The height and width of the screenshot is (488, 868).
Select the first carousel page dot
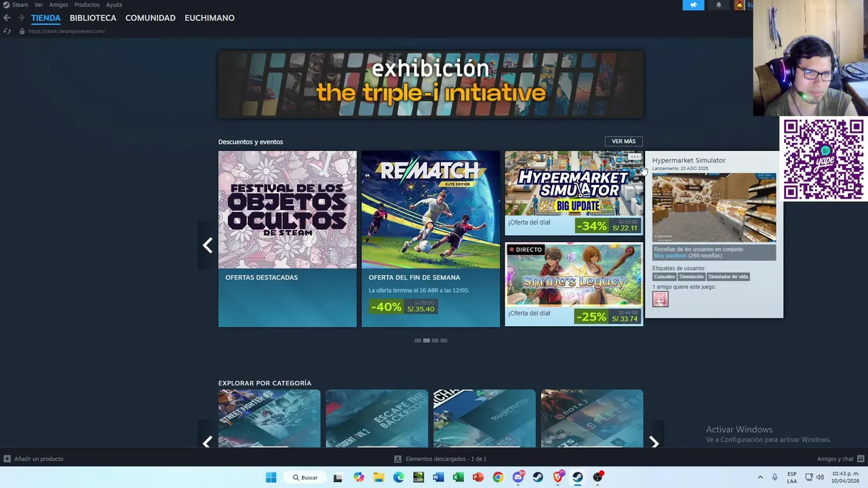[418, 340]
